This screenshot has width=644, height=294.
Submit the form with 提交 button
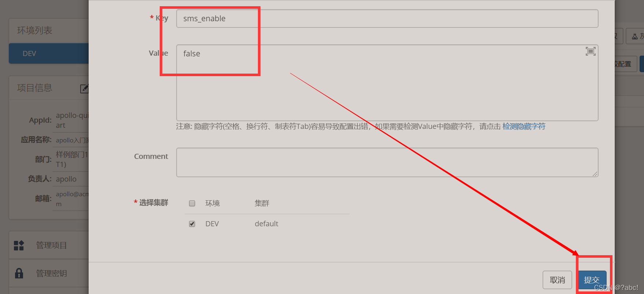coord(592,280)
